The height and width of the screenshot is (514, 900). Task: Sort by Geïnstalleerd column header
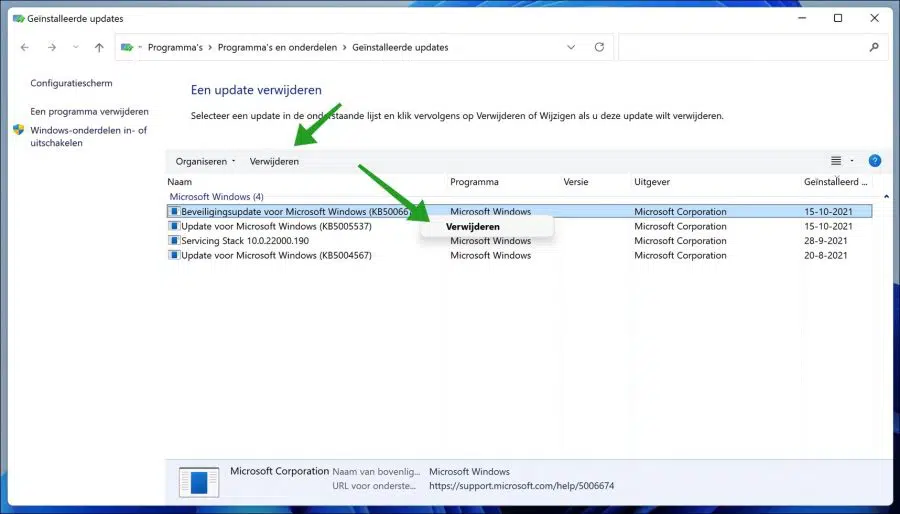(x=836, y=182)
